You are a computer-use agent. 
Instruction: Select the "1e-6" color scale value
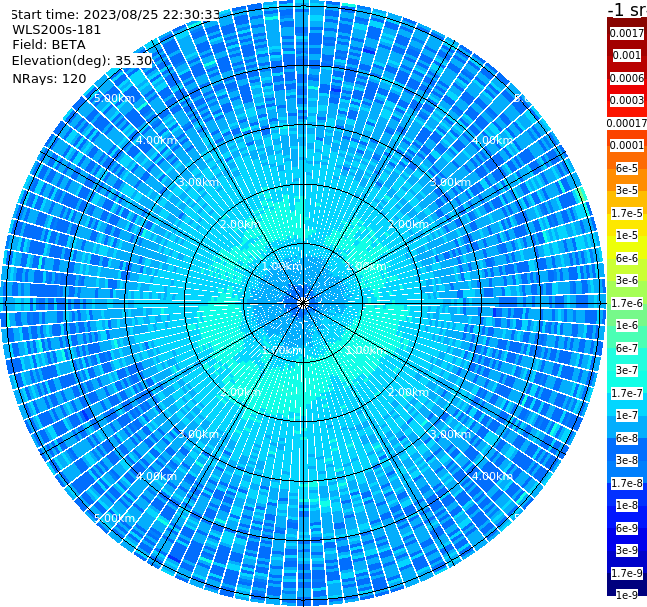point(627,325)
